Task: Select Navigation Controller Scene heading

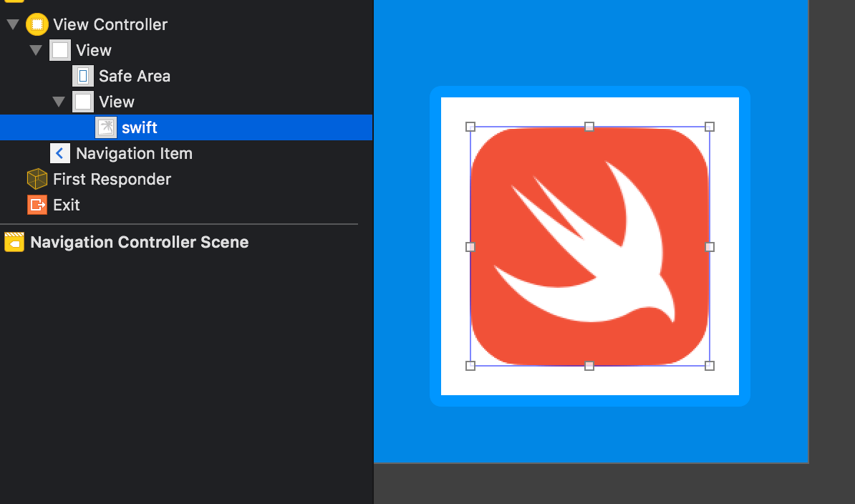Action: (140, 242)
